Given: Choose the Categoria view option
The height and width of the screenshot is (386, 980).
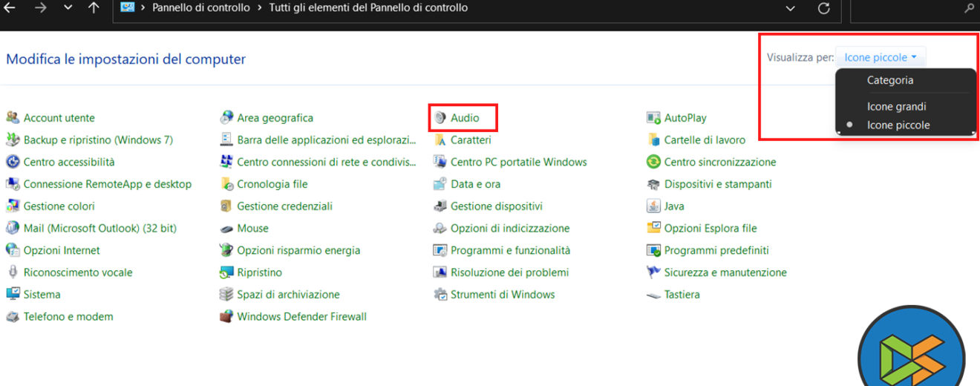Looking at the screenshot, I should [x=889, y=80].
